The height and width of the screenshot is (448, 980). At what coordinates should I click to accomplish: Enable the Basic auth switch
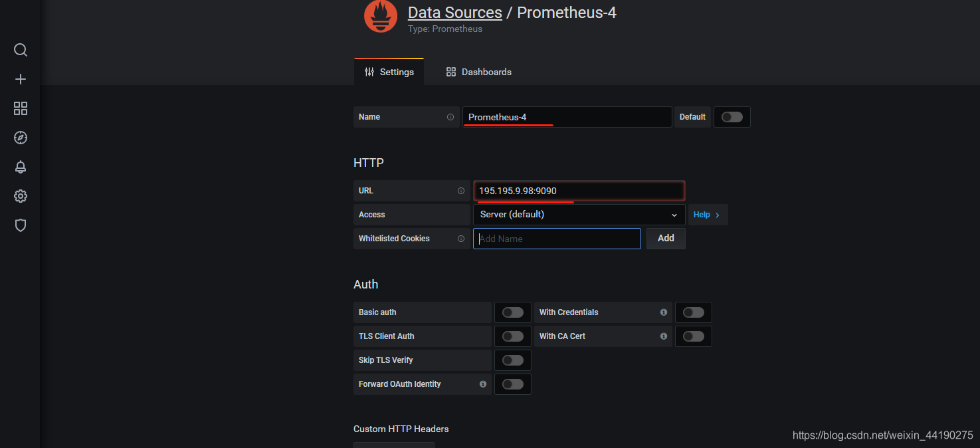click(513, 312)
